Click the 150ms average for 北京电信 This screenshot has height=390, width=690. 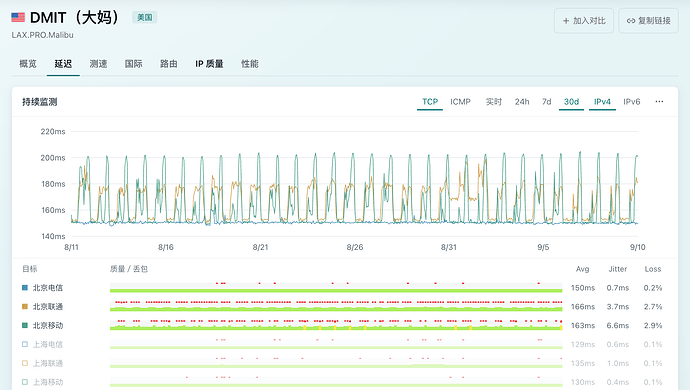(583, 288)
